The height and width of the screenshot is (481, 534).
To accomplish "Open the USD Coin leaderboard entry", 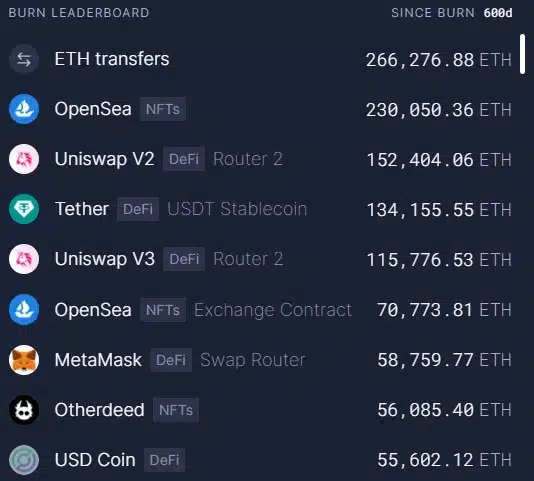I will coord(260,460).
